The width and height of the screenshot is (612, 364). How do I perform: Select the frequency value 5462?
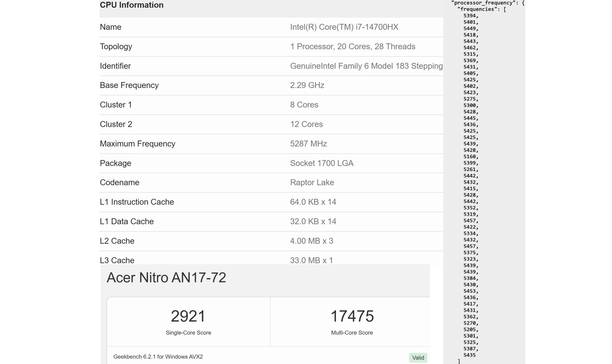click(470, 48)
